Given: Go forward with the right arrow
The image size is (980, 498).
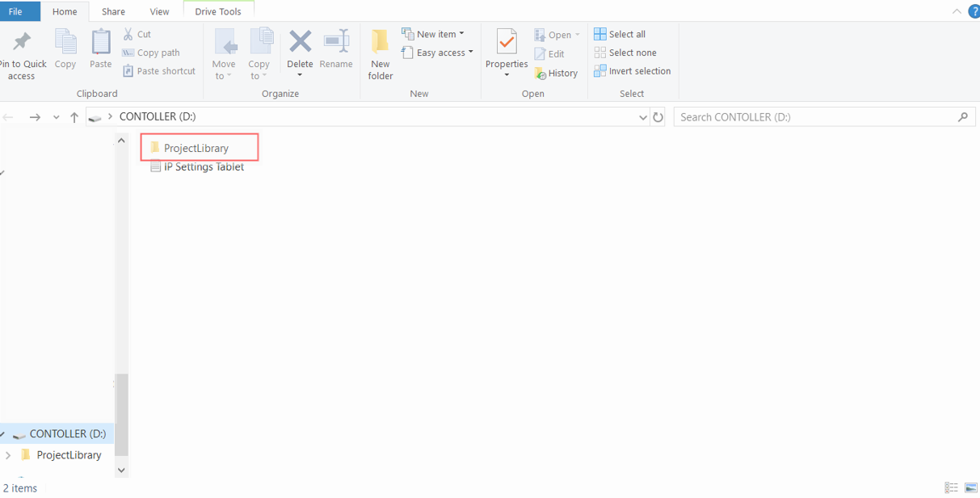Looking at the screenshot, I should [35, 117].
